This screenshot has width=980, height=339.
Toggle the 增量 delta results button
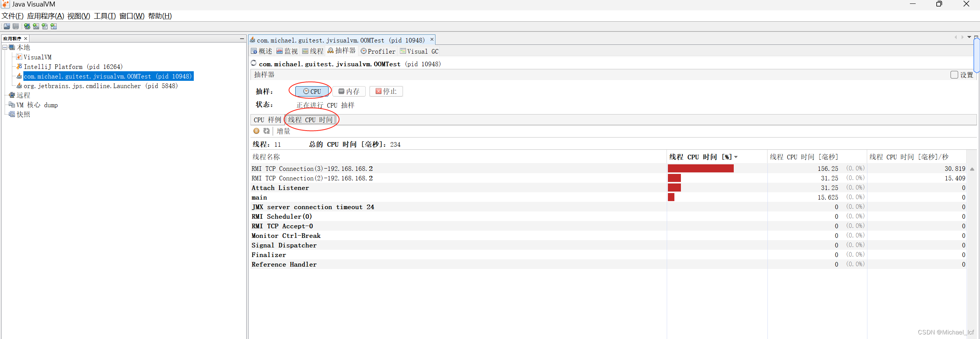[283, 131]
